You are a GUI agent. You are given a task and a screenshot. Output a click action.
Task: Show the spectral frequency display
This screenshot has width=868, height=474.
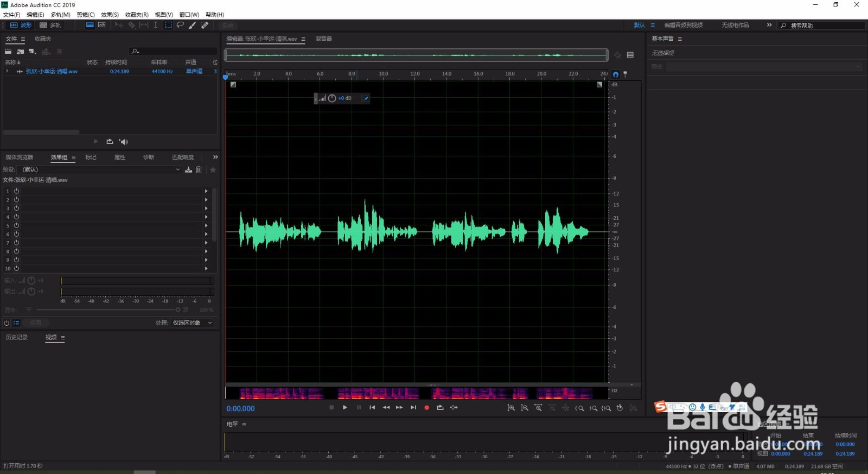click(x=90, y=25)
